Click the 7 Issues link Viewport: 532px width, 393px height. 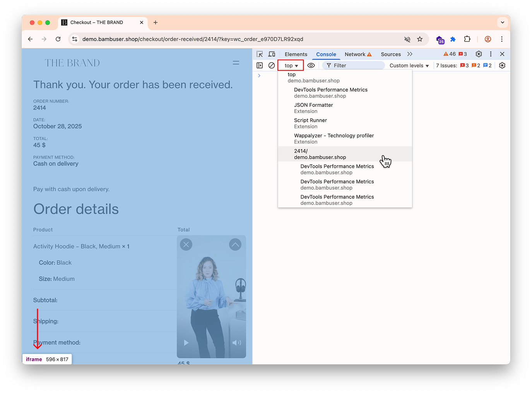point(447,65)
